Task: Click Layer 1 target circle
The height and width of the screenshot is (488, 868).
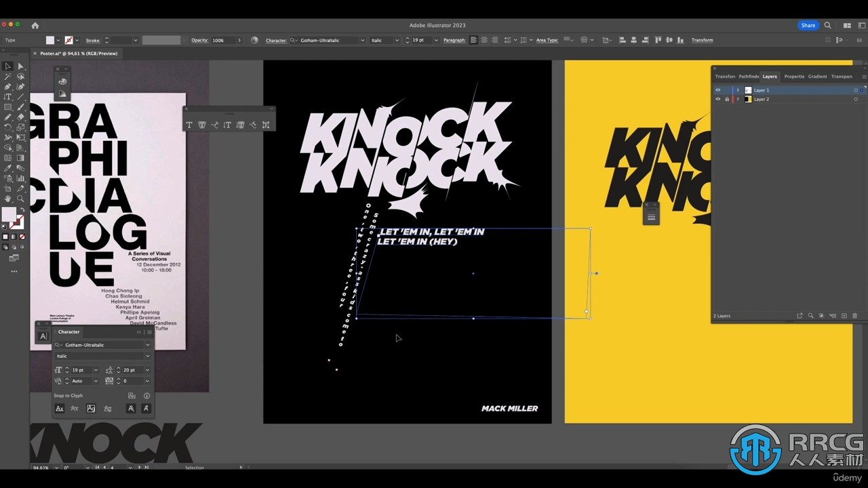Action: pyautogui.click(x=856, y=90)
